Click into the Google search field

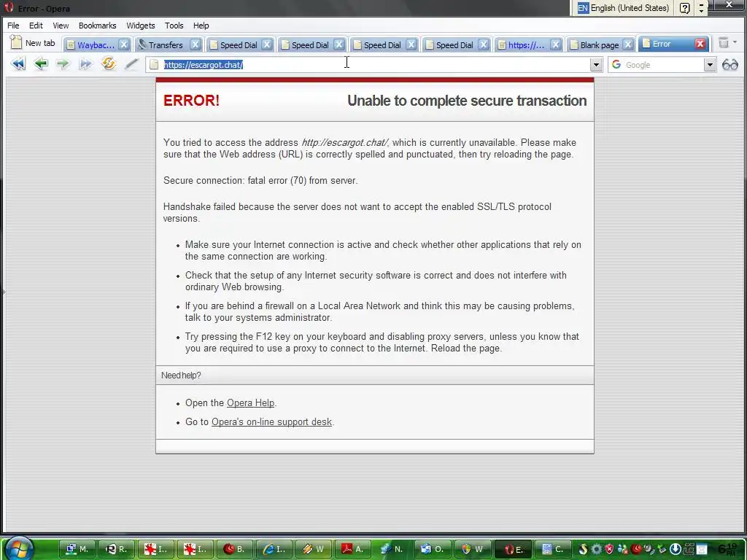pos(663,65)
